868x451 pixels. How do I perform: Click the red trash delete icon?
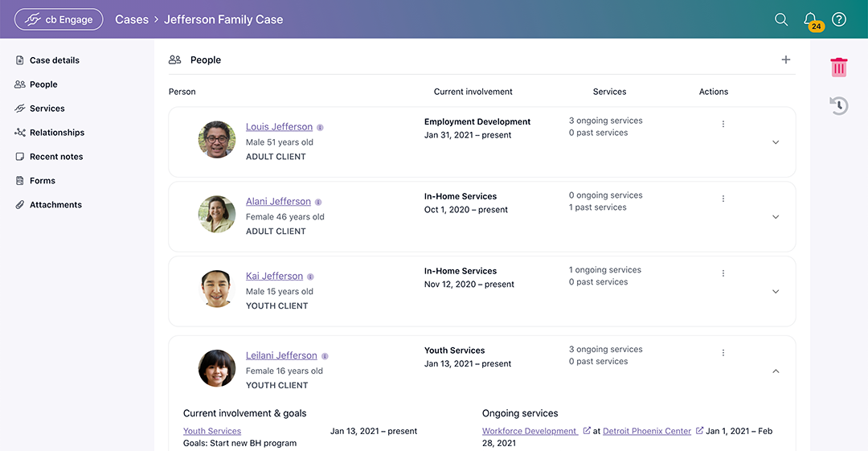pos(839,68)
